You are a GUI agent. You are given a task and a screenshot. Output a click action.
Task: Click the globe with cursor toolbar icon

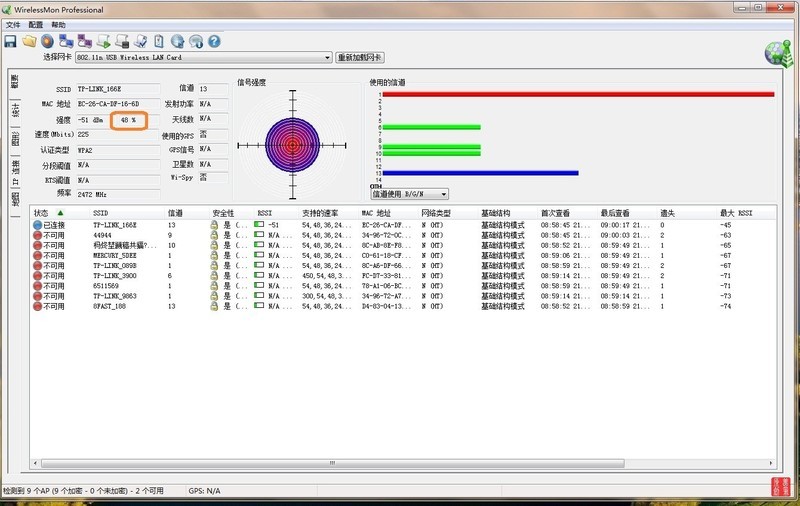178,41
